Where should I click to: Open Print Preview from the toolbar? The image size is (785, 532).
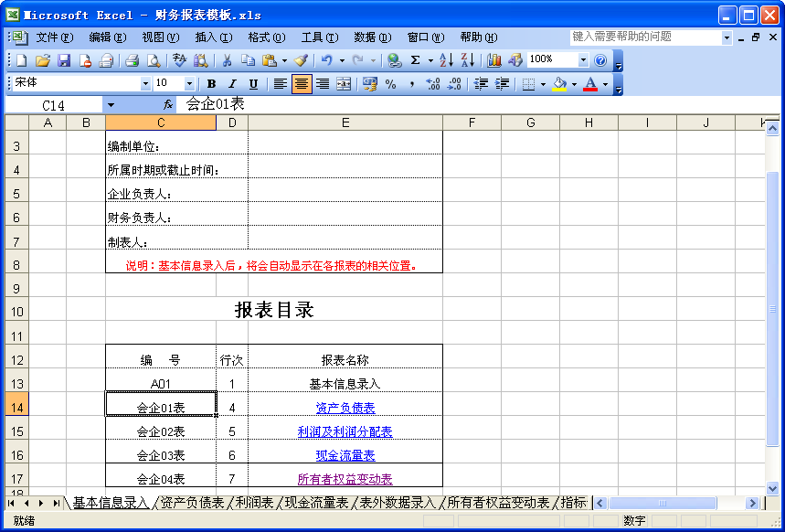(154, 60)
